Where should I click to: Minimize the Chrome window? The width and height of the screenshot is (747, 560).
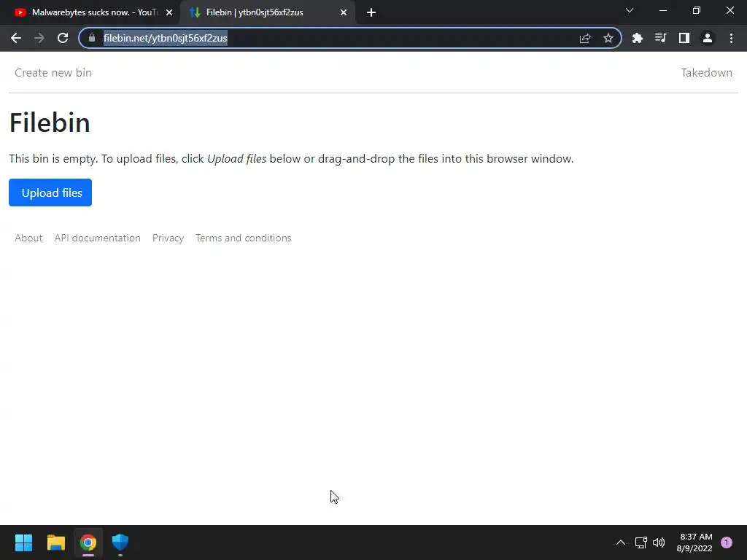tap(662, 10)
